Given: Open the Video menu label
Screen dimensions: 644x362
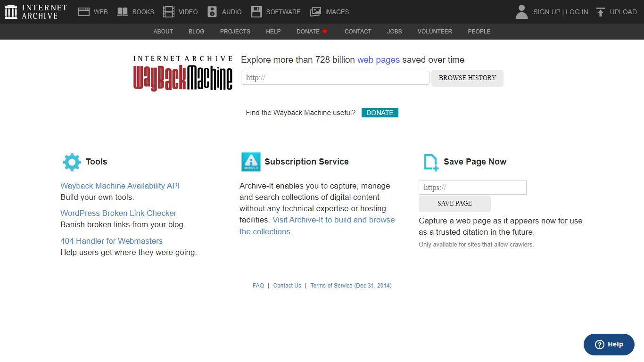Looking at the screenshot, I should (x=188, y=12).
